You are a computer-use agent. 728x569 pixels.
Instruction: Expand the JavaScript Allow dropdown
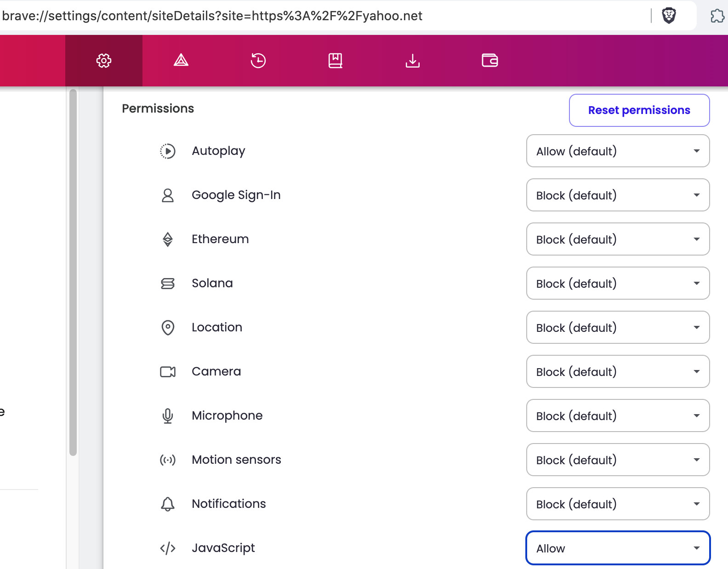[x=618, y=548]
